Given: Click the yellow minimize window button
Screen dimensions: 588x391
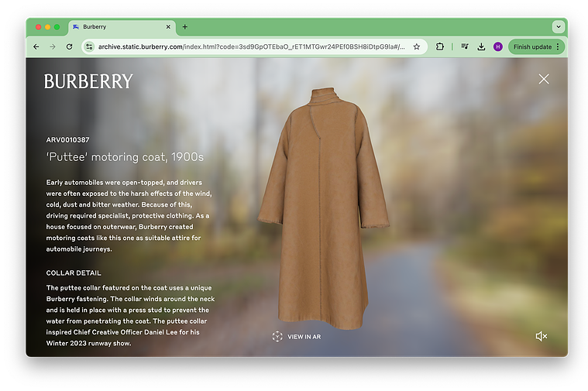Looking at the screenshot, I should point(47,27).
